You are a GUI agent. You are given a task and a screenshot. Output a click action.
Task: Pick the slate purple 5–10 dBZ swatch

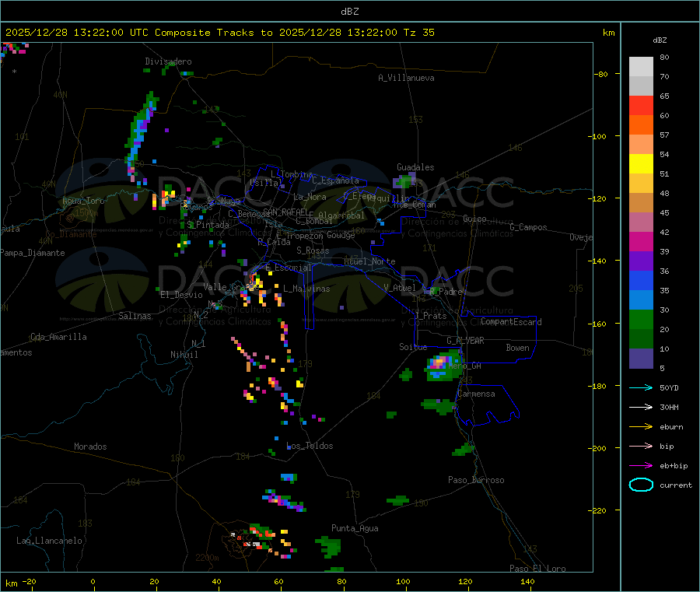[641, 359]
